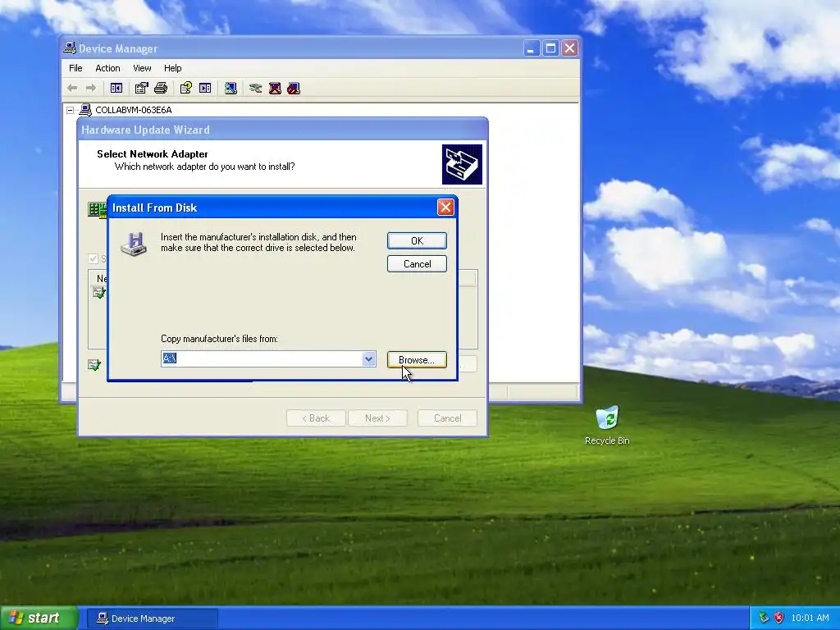840x630 pixels.
Task: Open the Help menu
Action: (x=172, y=68)
